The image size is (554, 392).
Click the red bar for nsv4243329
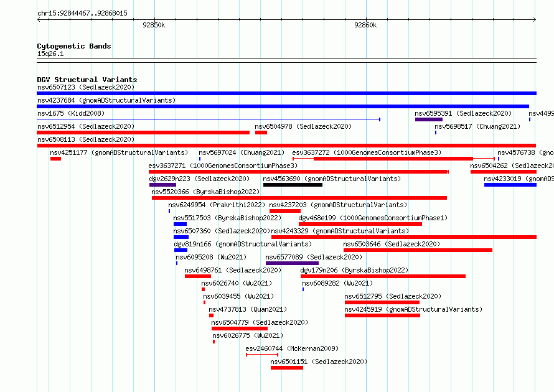coord(404,237)
